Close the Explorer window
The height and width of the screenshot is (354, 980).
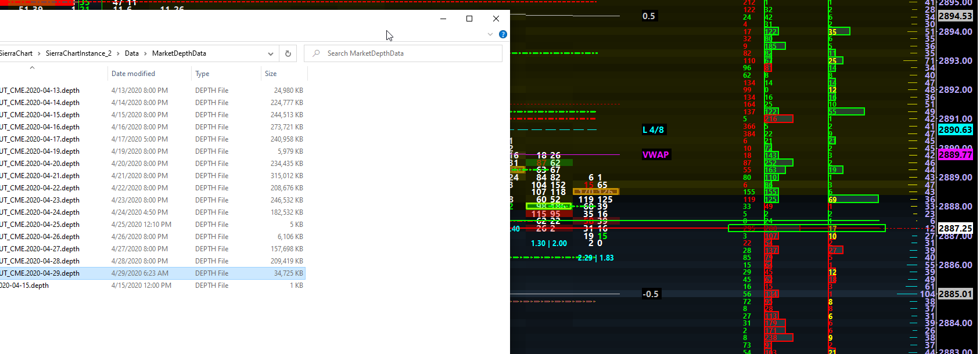[496, 19]
